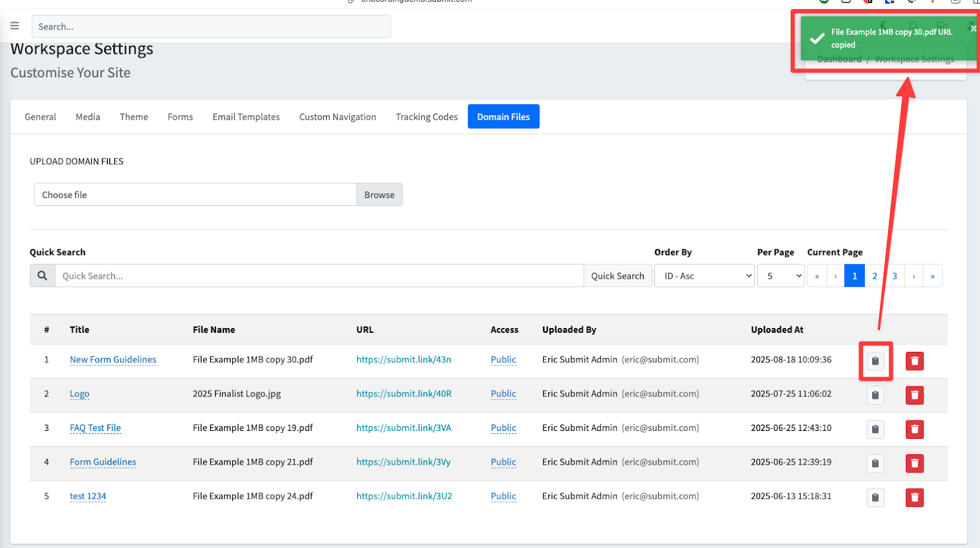Focus the top Search field

(x=211, y=26)
